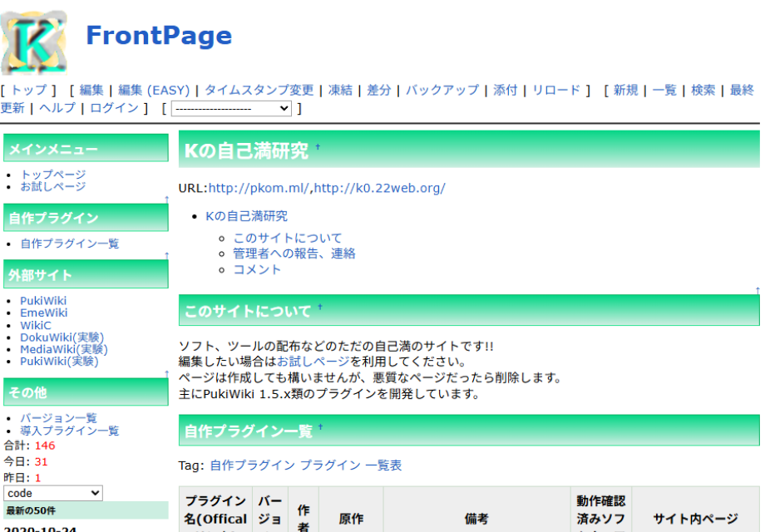Click the 添付 (Attach) toolbar link
The height and width of the screenshot is (532, 765).
coord(506,90)
